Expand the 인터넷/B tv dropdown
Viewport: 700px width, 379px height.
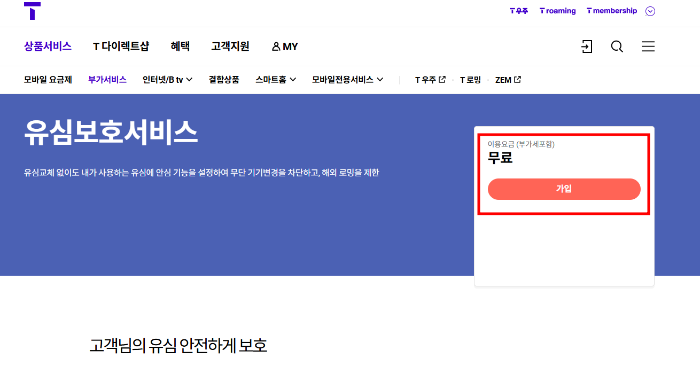tap(167, 79)
